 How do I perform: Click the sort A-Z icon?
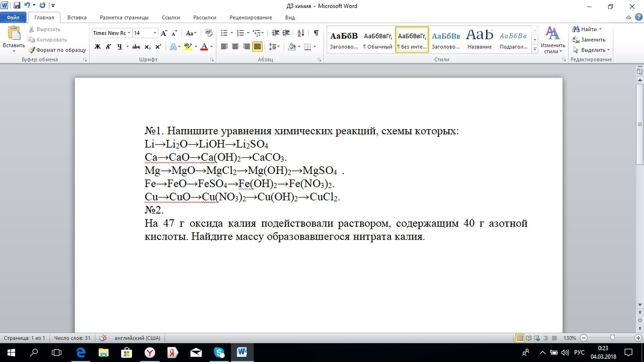pos(301,33)
